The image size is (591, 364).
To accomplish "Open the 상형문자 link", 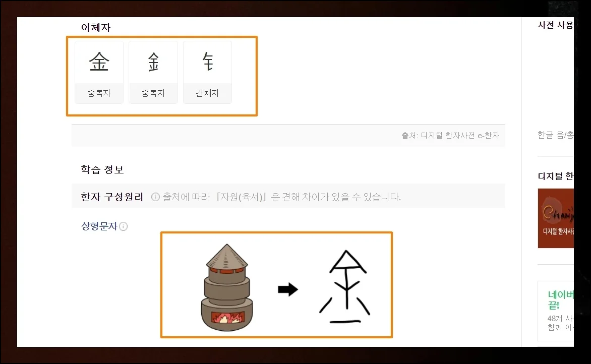I will pos(99,226).
